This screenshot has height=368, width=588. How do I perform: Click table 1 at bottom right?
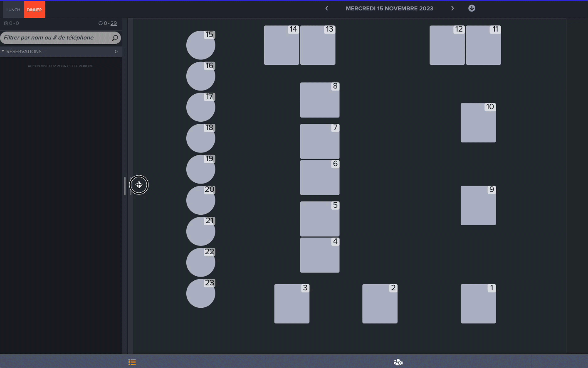[478, 304]
